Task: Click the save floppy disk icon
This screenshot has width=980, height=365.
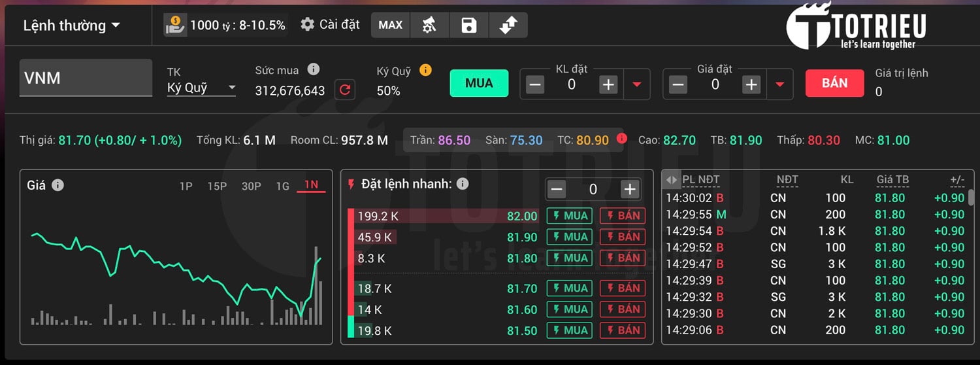Action: [469, 26]
